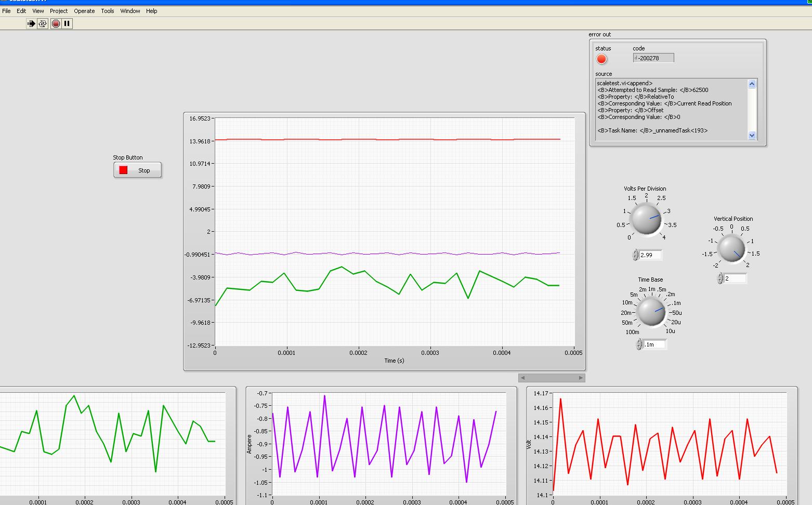Click right arrow of horizontal scrollbar below graph

pos(581,378)
